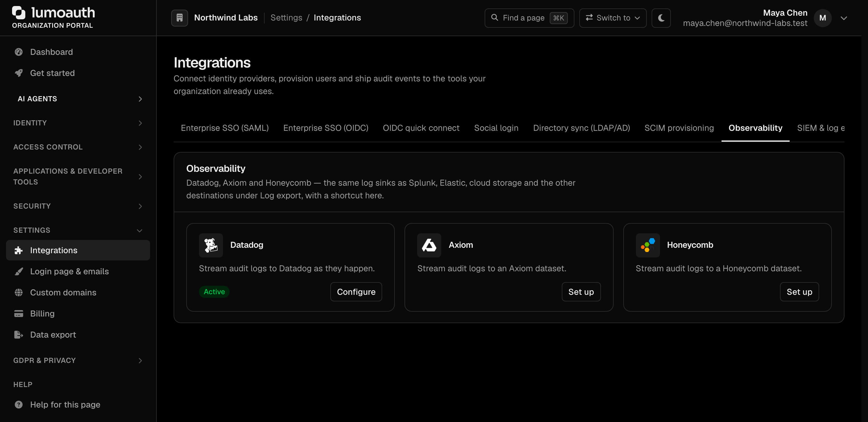Collapse the SETTINGS section
The height and width of the screenshot is (422, 868).
[78, 230]
